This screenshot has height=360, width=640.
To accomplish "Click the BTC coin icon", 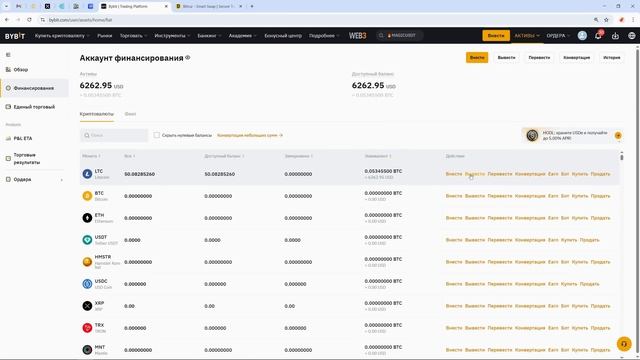I will click(x=87, y=196).
